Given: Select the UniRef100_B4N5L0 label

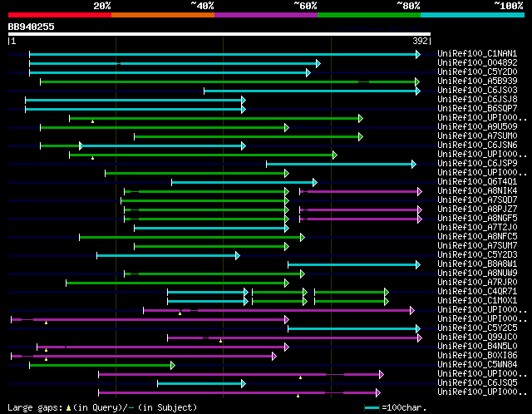Looking at the screenshot, I should [477, 347].
